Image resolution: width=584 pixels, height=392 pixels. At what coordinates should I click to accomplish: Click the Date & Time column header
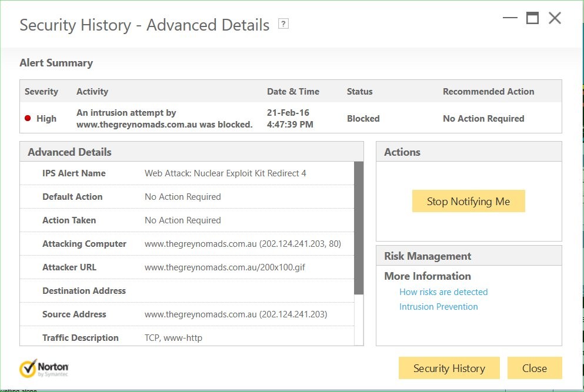(x=293, y=92)
